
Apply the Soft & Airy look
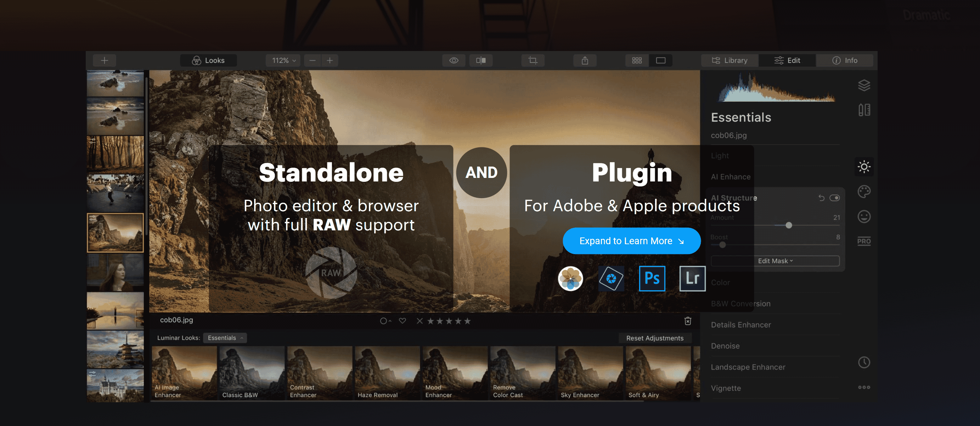click(x=658, y=373)
